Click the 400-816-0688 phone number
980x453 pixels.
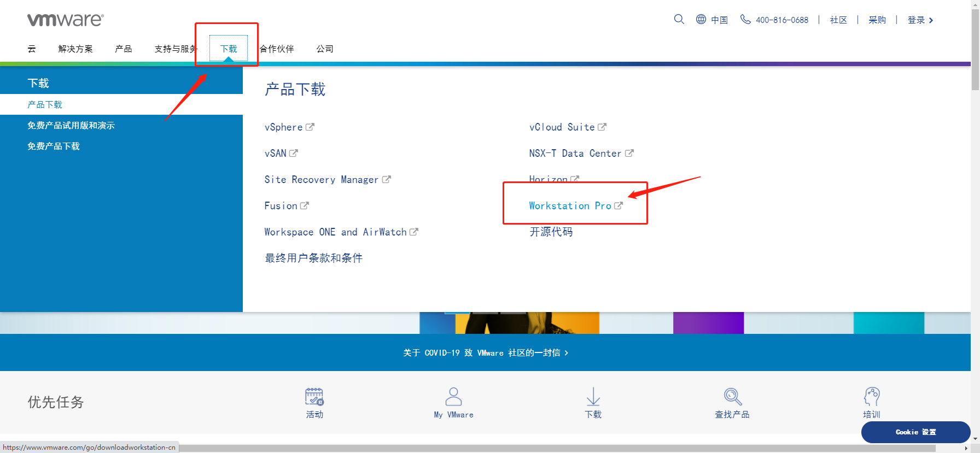coord(782,20)
